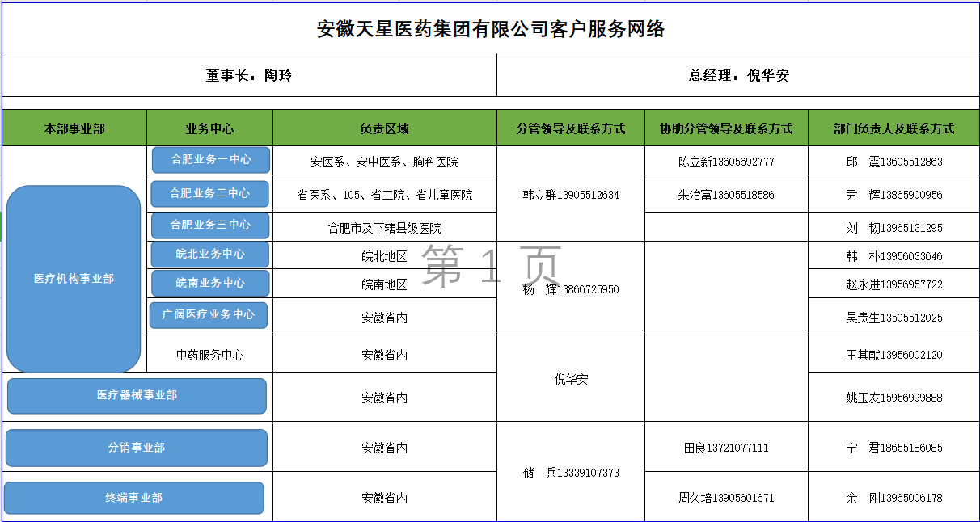Viewport: 980px width, 522px height.
Task: Select the 皖北业务中心 shape
Action: pyautogui.click(x=210, y=254)
